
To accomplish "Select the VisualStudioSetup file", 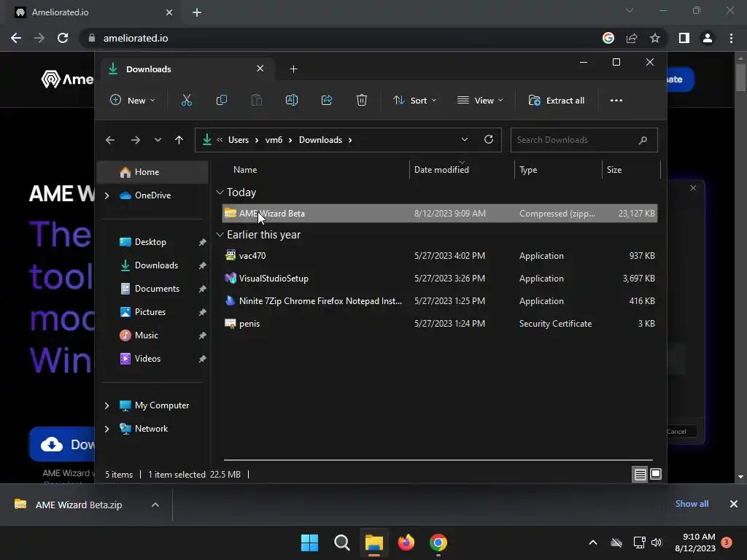I will point(440,279).
